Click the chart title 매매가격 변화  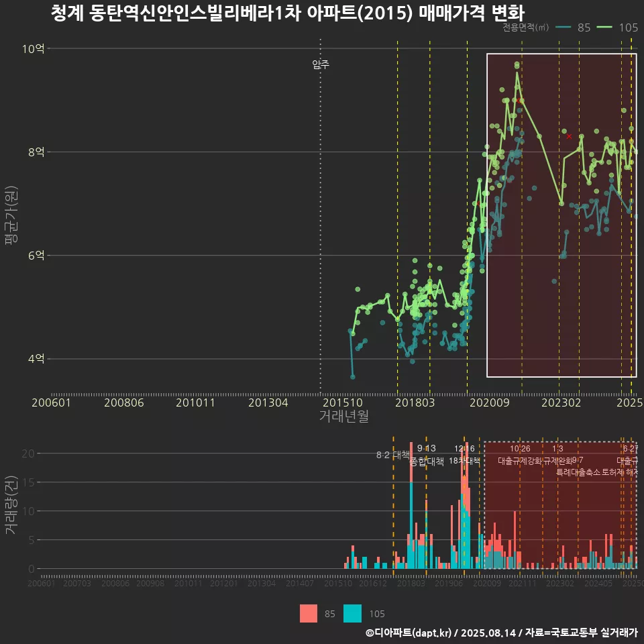tap(472, 13)
